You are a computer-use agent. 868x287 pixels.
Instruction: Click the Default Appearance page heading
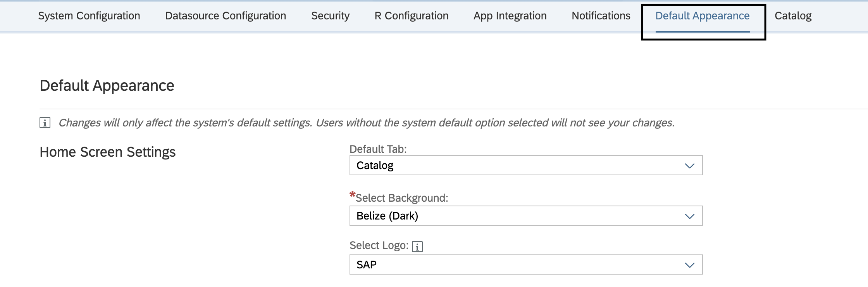click(107, 86)
